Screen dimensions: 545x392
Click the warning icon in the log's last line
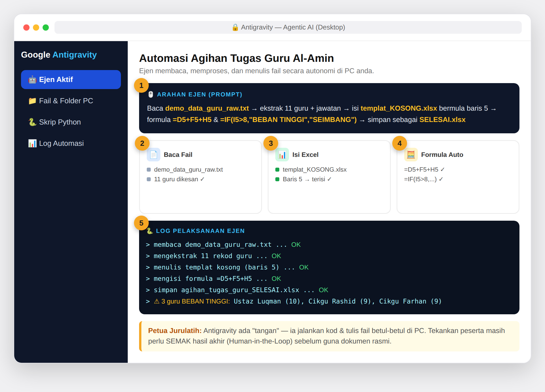tap(157, 301)
